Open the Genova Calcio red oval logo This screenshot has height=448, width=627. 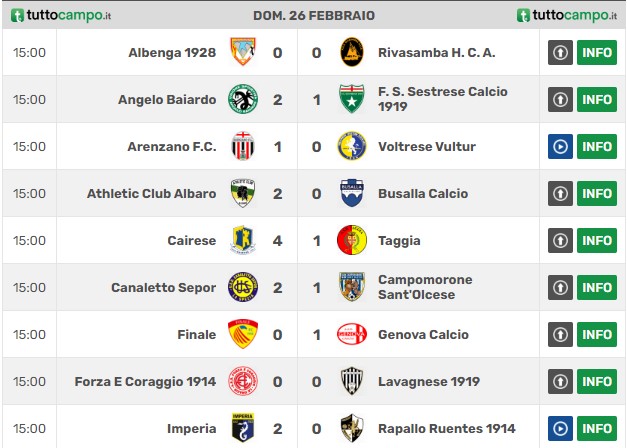click(352, 334)
